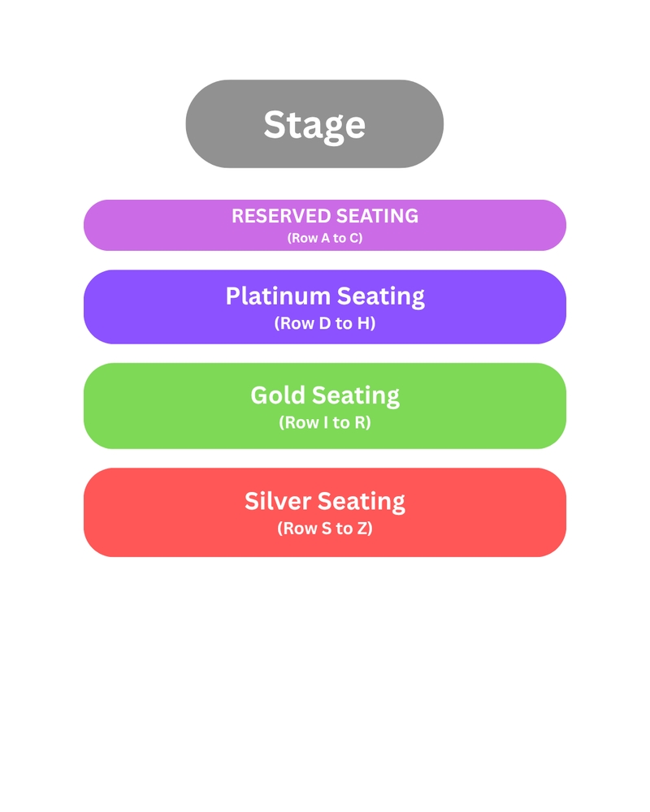Click the violet rounded seating bar

324,307
